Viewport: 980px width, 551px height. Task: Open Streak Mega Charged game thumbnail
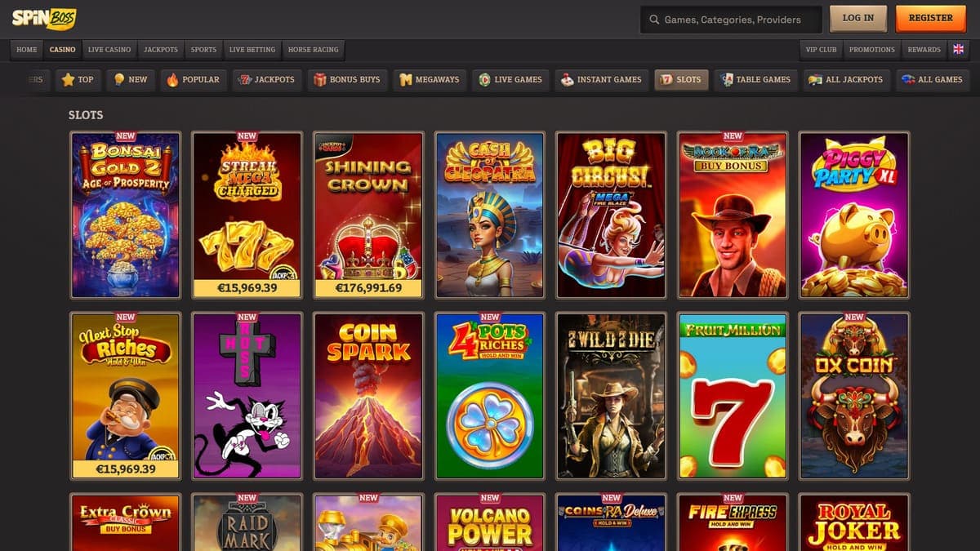tap(247, 216)
